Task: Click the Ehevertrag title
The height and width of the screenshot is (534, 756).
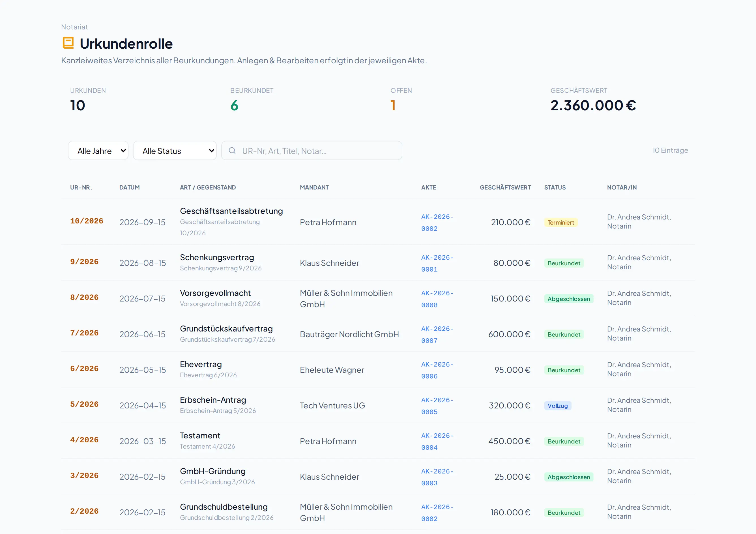Action: 201,365
